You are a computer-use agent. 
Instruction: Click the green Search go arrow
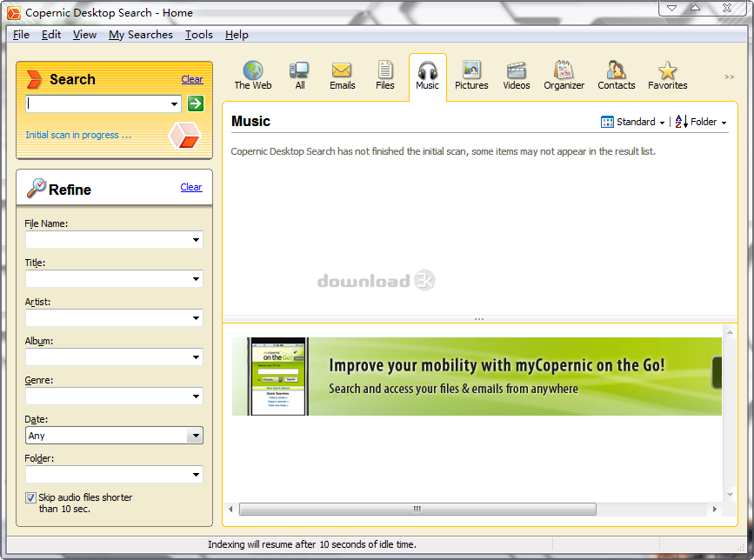point(195,103)
